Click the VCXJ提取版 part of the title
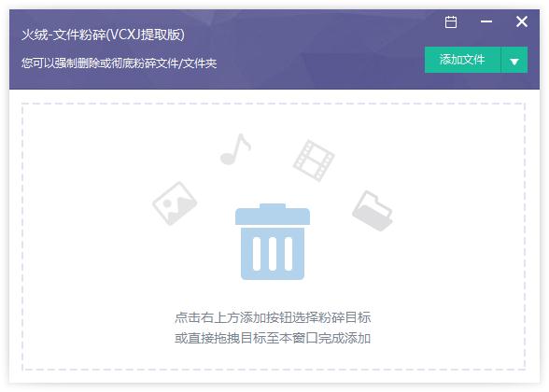The width and height of the screenshot is (549, 392). 146,35
